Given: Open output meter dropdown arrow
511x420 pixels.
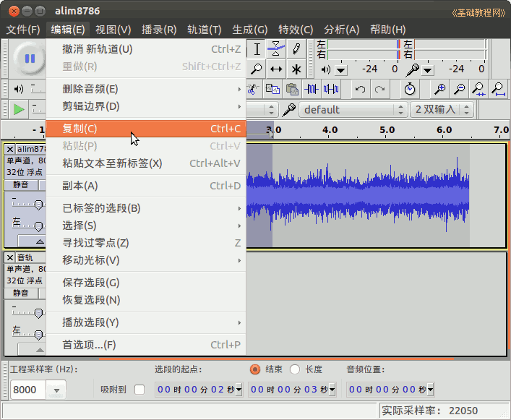Looking at the screenshot, I should point(341,70).
